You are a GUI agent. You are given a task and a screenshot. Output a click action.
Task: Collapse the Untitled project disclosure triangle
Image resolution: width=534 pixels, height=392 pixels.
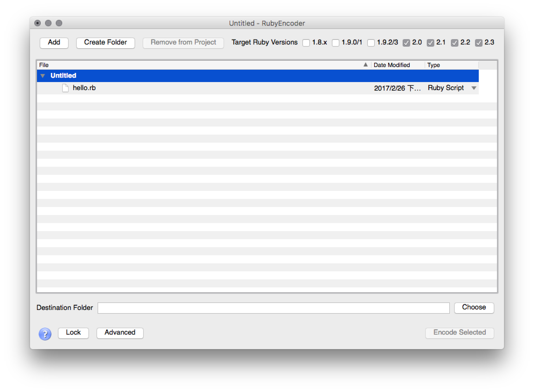(x=43, y=76)
